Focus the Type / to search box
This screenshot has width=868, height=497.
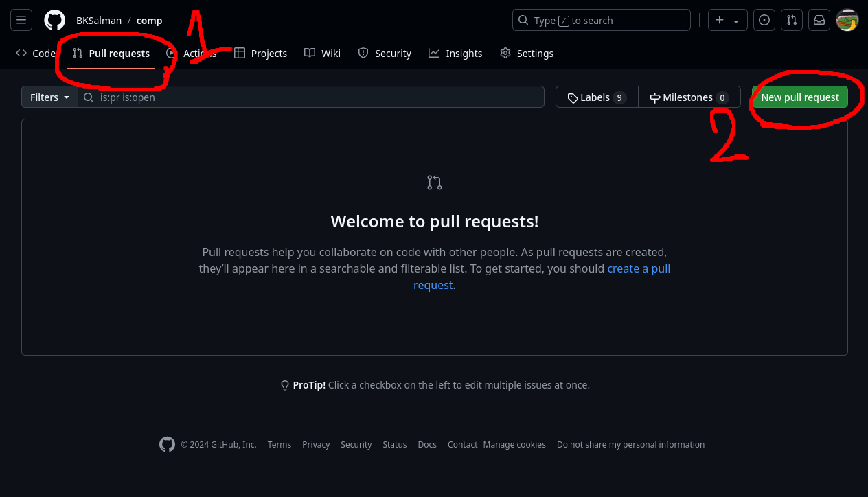[x=601, y=21]
